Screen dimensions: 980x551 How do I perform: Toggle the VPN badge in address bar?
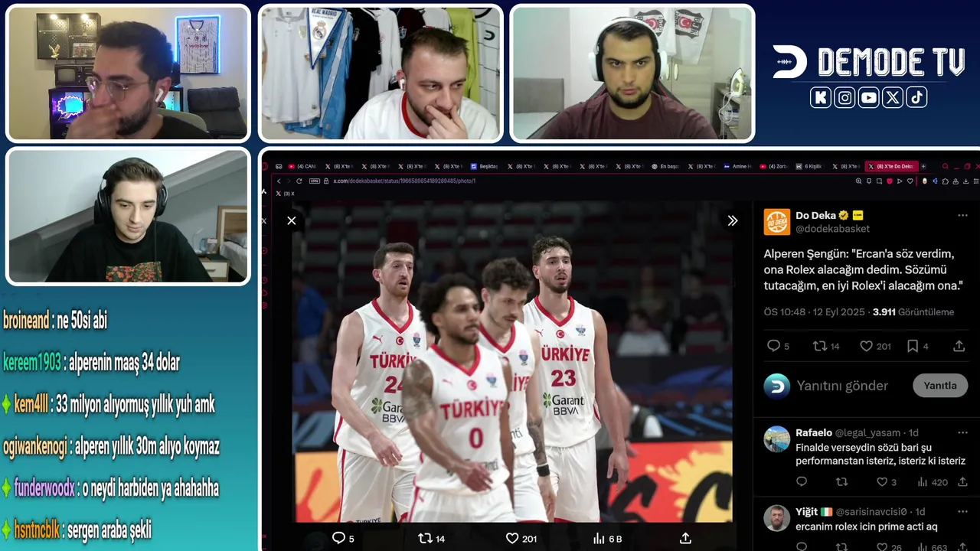point(314,181)
